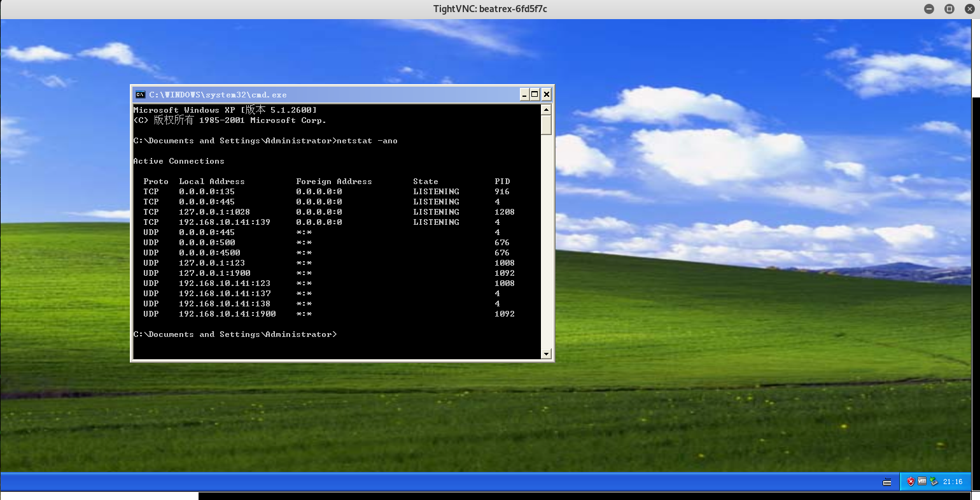Click the last command prompt line
The width and height of the screenshot is (980, 500).
click(x=235, y=334)
